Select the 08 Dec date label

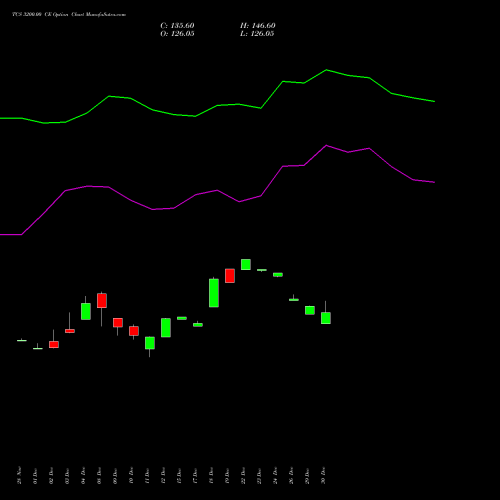[99, 475]
